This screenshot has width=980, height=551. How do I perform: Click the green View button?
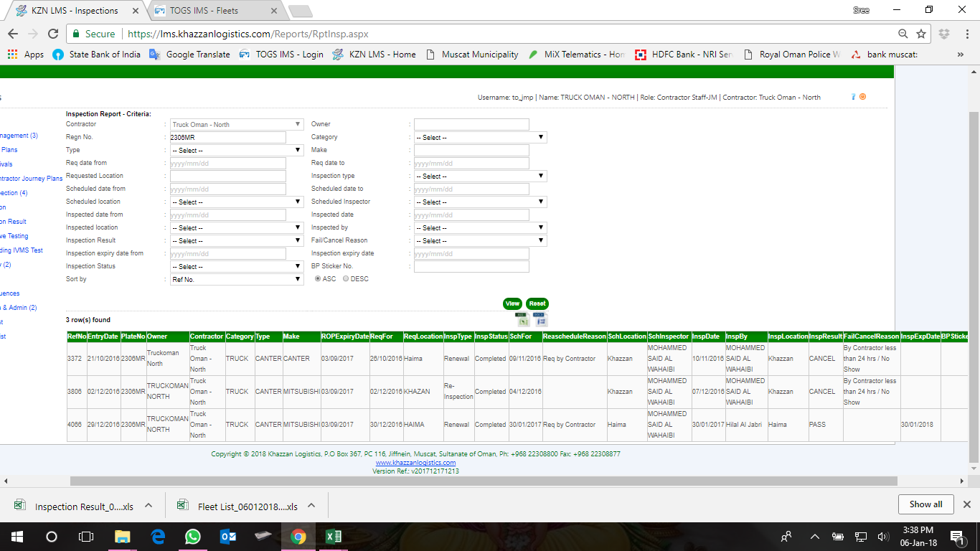[x=512, y=303]
